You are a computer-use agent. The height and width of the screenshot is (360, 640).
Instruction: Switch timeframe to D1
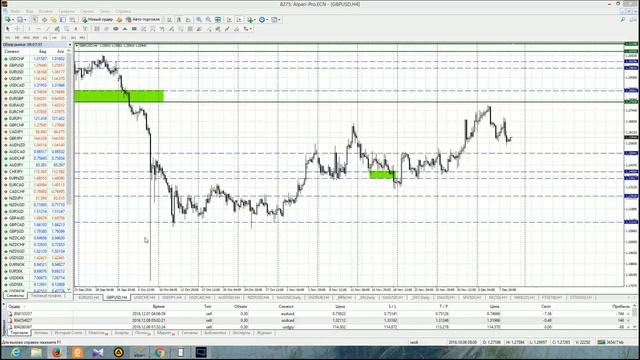click(x=64, y=38)
